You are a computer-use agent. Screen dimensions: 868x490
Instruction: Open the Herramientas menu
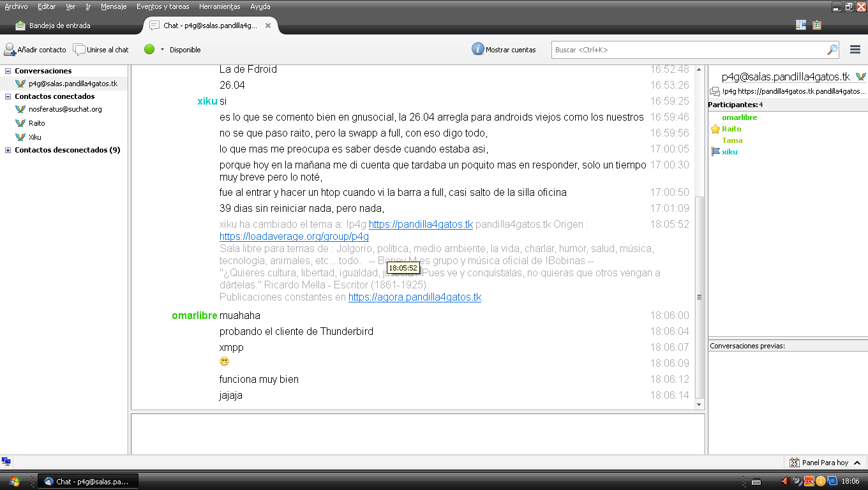220,6
